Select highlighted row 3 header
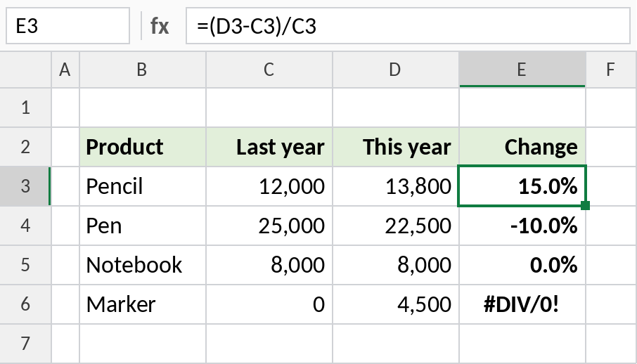The height and width of the screenshot is (364, 637). pyautogui.click(x=25, y=186)
